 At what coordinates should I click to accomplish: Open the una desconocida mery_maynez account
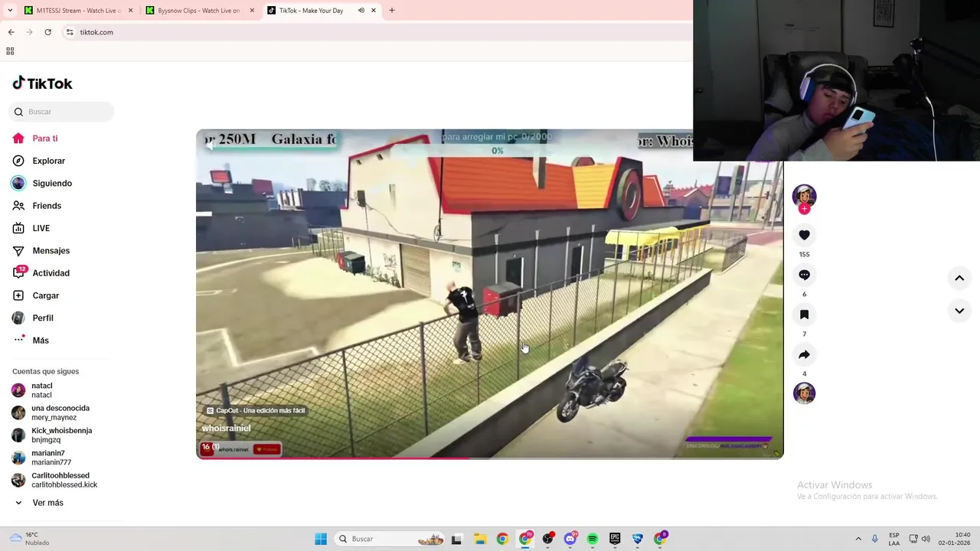click(51, 412)
